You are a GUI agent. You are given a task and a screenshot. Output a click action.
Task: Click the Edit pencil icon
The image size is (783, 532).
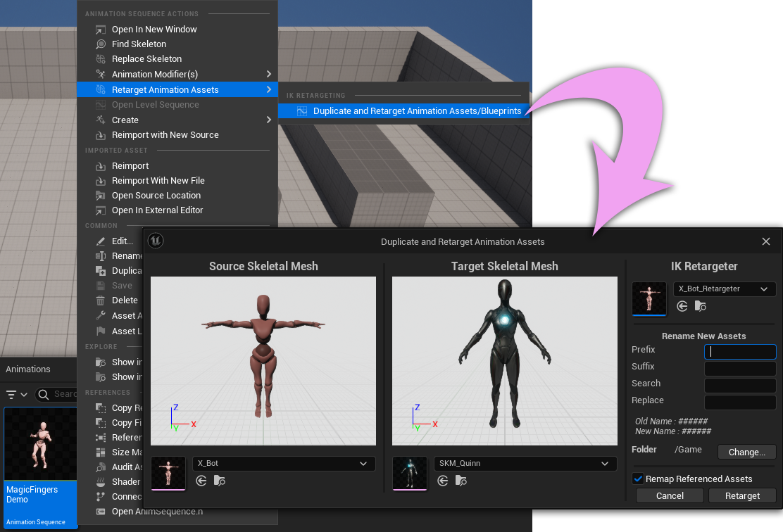[101, 241]
